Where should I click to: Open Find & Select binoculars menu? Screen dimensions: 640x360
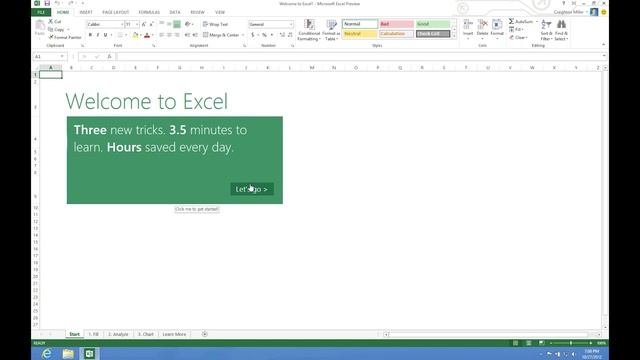(x=561, y=30)
